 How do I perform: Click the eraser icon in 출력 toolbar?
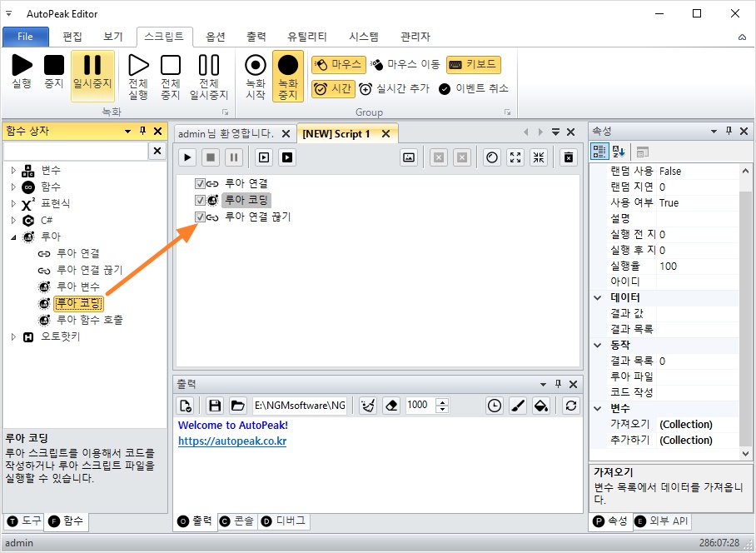click(x=391, y=406)
